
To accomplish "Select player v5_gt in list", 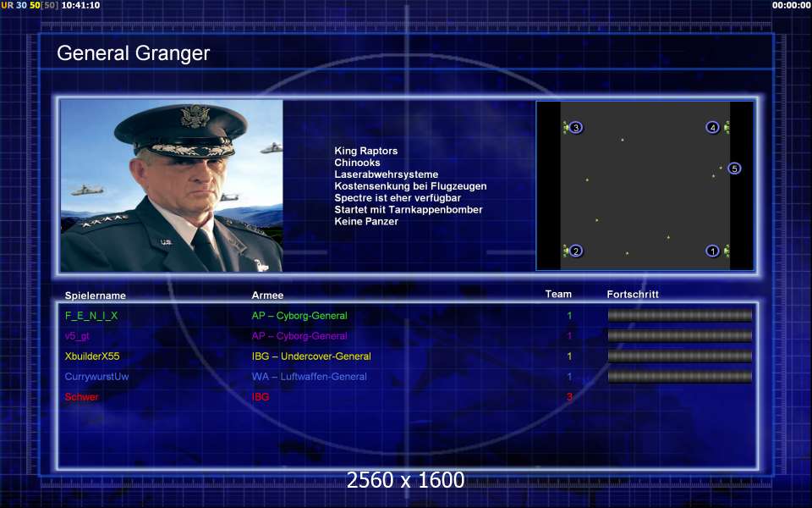I will [77, 336].
